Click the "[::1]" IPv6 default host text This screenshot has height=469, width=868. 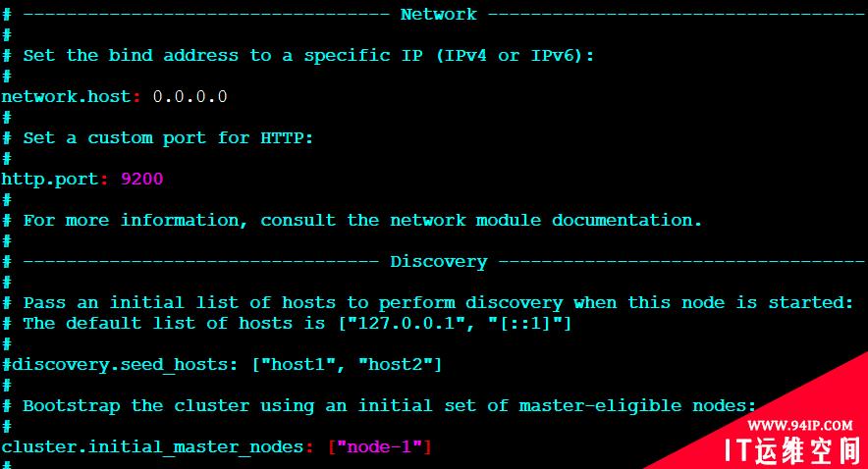pyautogui.click(x=525, y=323)
